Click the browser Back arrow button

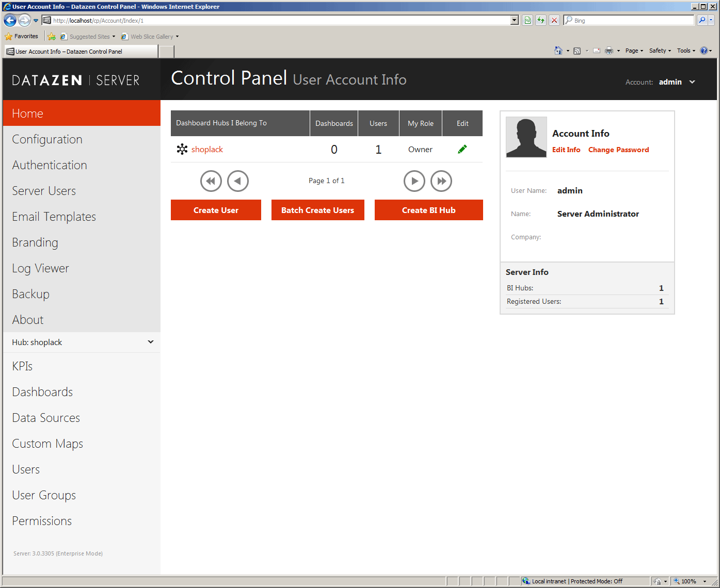click(x=10, y=20)
